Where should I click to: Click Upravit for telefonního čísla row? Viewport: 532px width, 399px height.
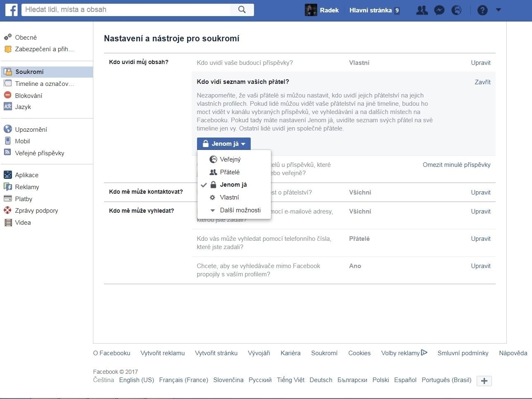(x=481, y=239)
